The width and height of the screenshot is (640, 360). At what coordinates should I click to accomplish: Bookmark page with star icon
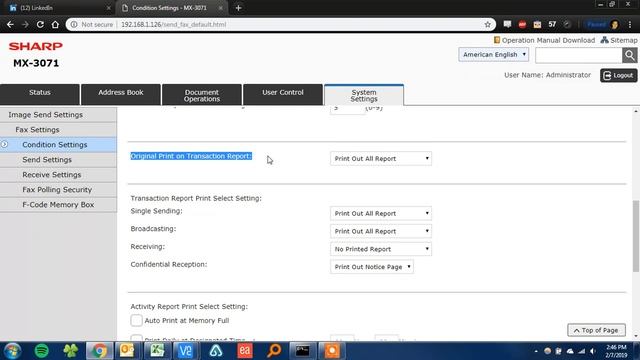pos(487,24)
